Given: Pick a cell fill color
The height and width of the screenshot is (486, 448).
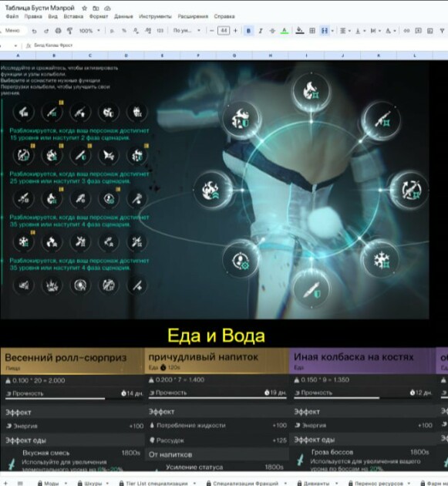Looking at the screenshot, I should pyautogui.click(x=300, y=31).
